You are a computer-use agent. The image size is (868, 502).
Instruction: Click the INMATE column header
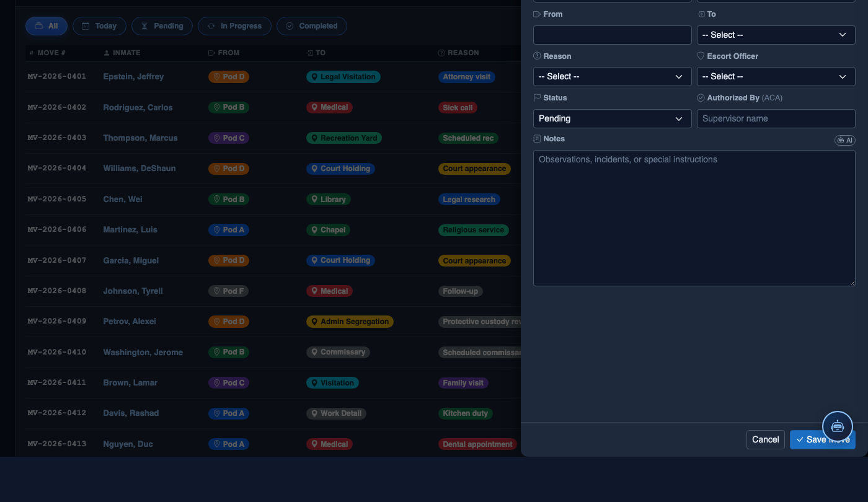[122, 53]
